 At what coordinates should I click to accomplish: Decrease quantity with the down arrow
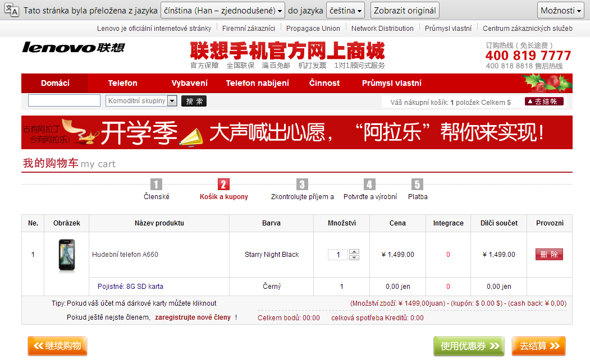[354, 257]
